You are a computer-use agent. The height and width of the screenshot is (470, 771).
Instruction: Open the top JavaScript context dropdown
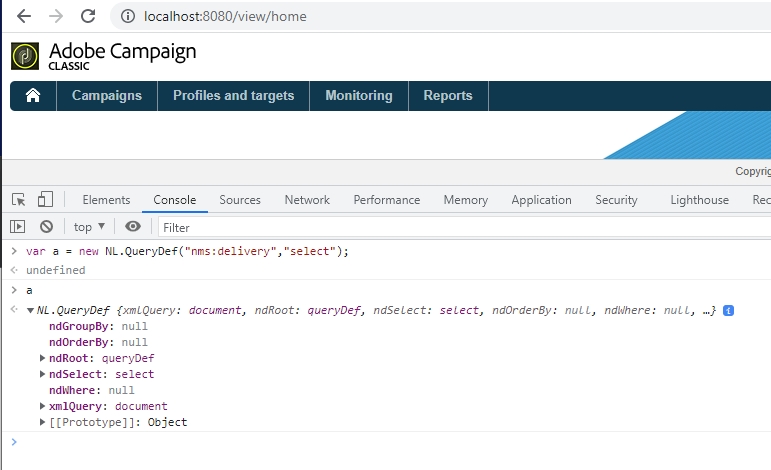(89, 227)
